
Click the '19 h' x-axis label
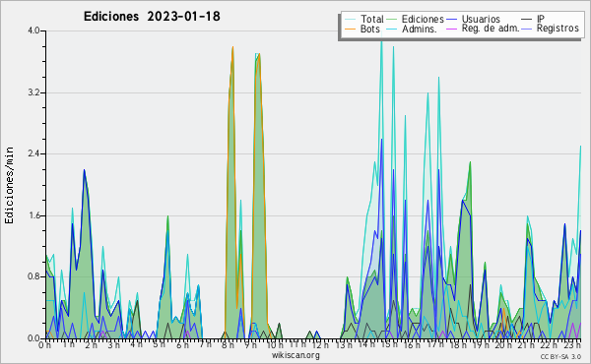coord(481,344)
